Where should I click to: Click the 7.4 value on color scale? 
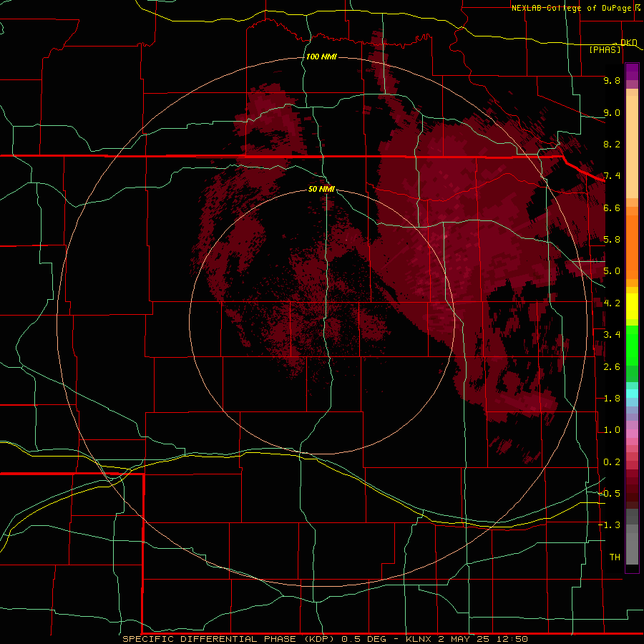tap(612, 176)
